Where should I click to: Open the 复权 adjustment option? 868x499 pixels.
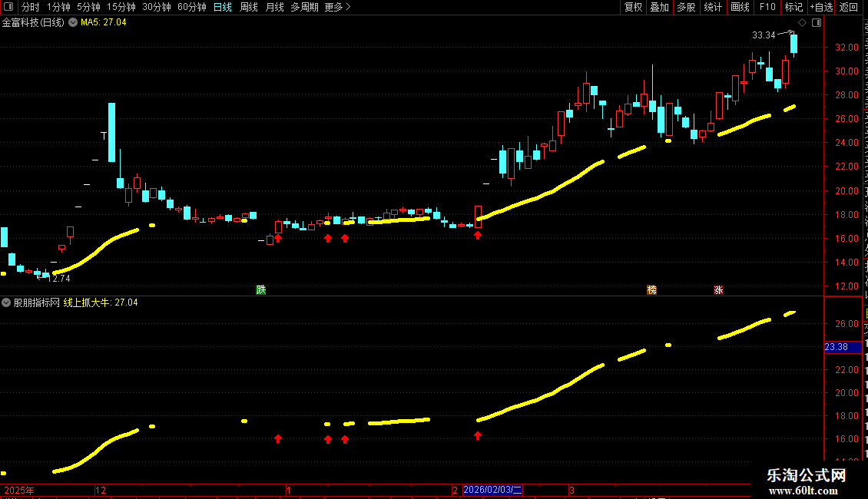633,7
